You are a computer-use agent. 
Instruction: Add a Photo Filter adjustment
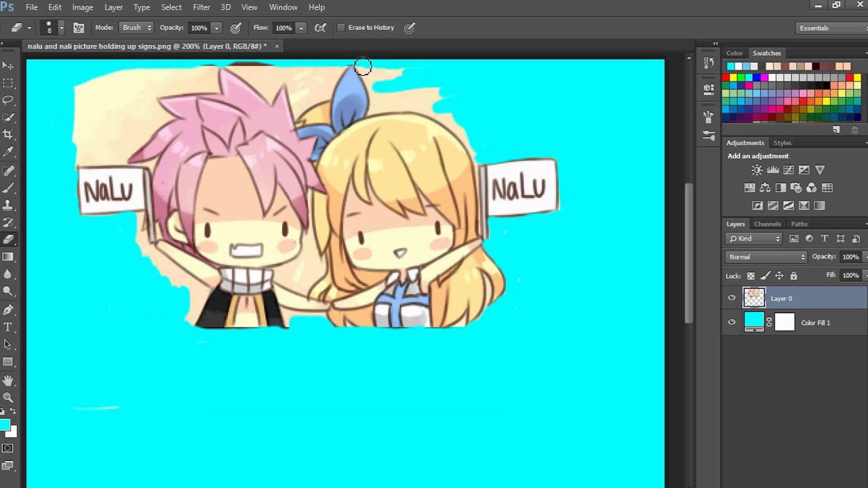[796, 188]
